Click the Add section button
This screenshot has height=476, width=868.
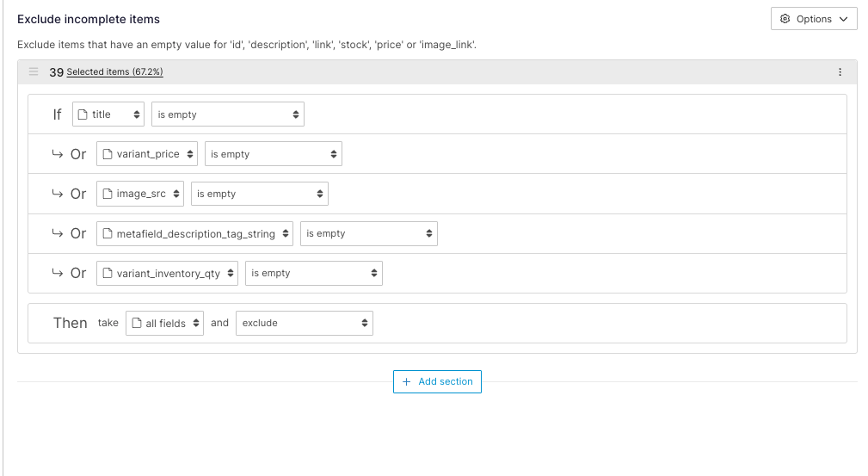click(x=437, y=381)
